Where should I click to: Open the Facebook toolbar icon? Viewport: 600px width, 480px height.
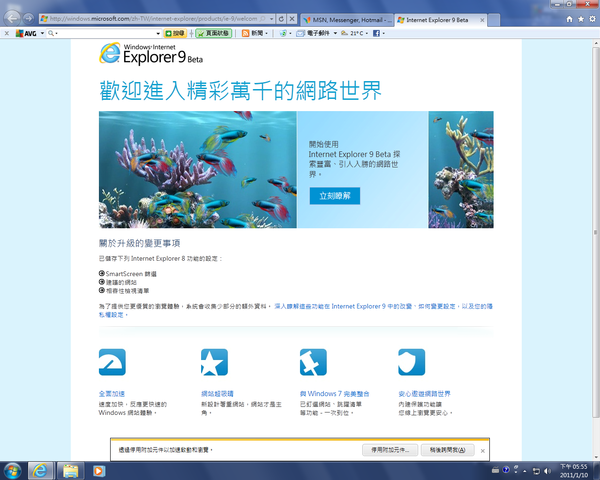(376, 33)
